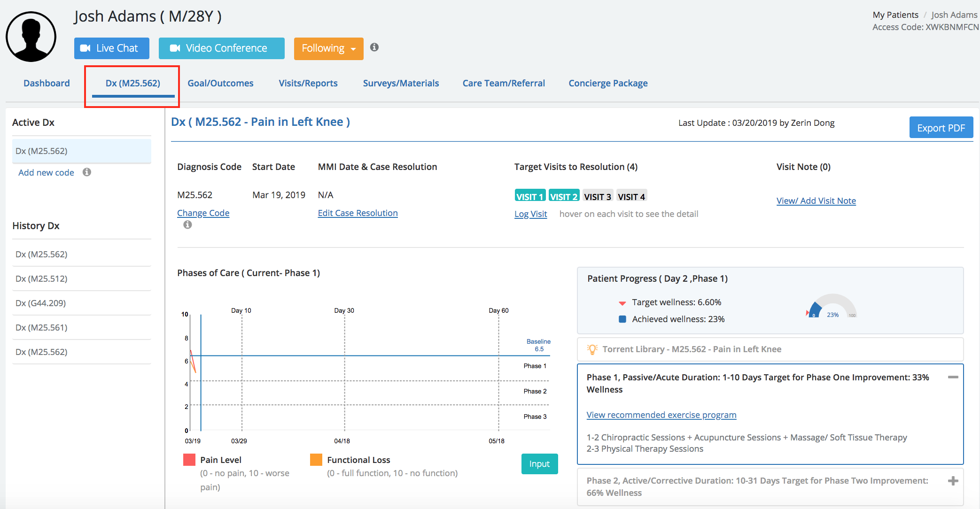
Task: Click the Pain Level red legend swatch
Action: (189, 460)
